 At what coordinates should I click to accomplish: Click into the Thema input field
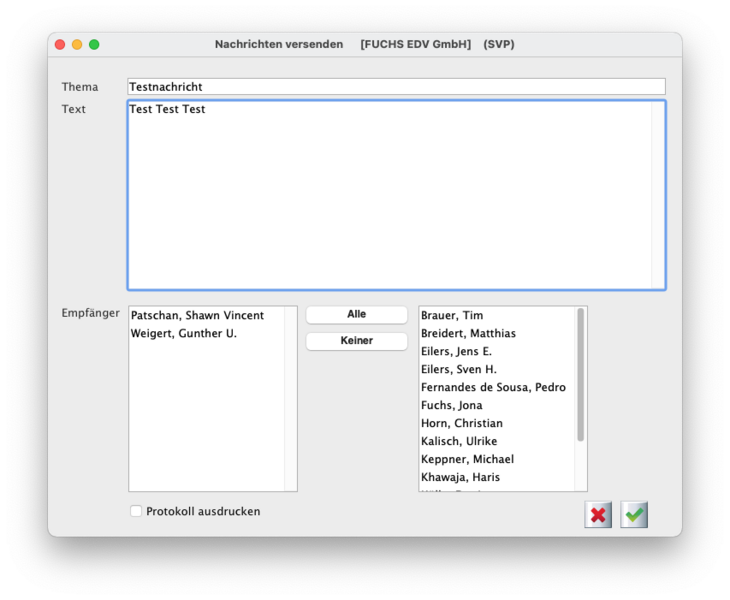pyautogui.click(x=396, y=87)
